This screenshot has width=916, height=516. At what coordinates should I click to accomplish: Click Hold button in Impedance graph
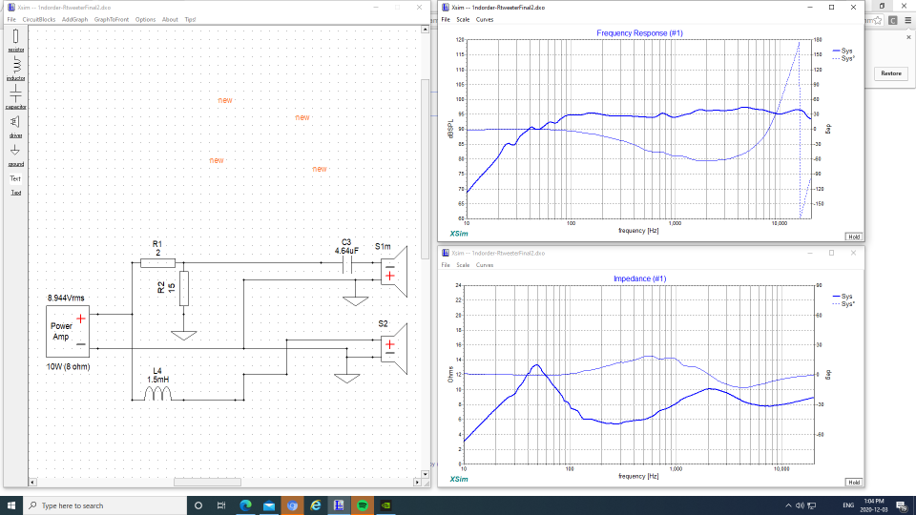853,482
